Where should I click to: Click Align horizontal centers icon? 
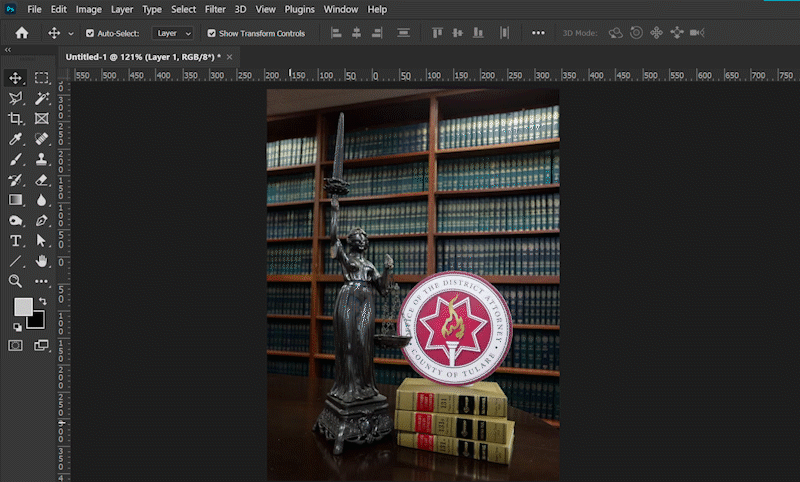[x=357, y=33]
